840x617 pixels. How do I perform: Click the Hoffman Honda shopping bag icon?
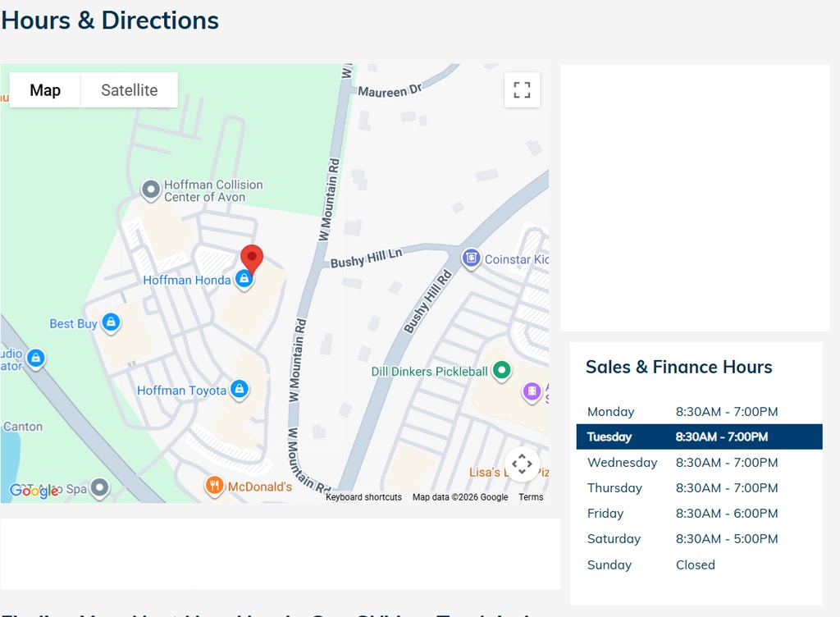pyautogui.click(x=243, y=280)
